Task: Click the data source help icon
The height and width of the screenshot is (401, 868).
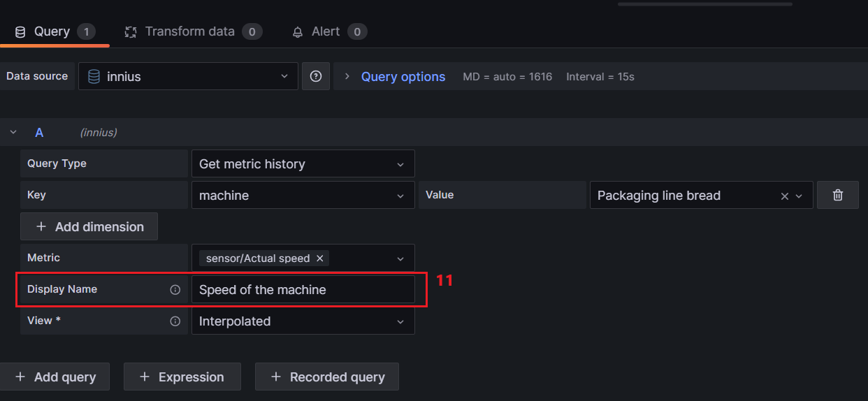Action: click(316, 76)
